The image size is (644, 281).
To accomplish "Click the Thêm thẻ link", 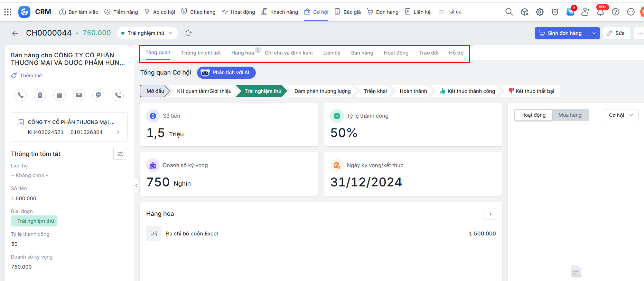I will tap(31, 76).
